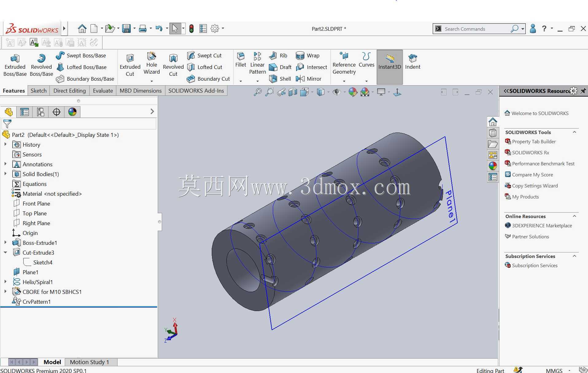Click the Rebuild traffic light icon

[x=191, y=29]
